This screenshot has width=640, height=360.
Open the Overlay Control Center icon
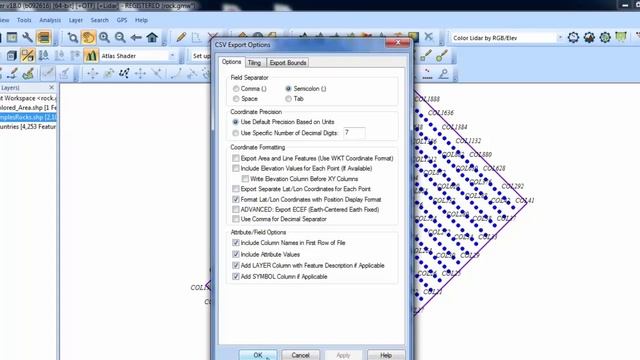coord(43,38)
